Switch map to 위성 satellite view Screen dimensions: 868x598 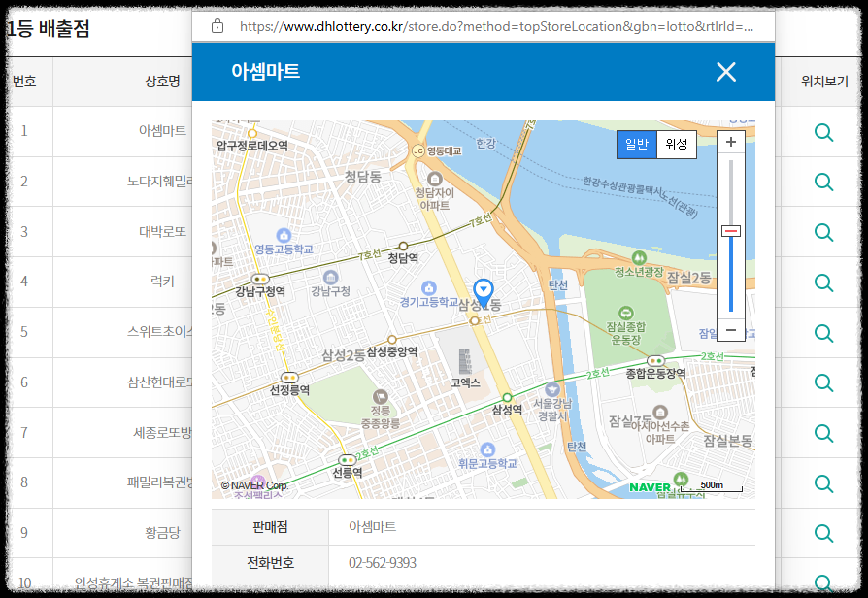677,144
